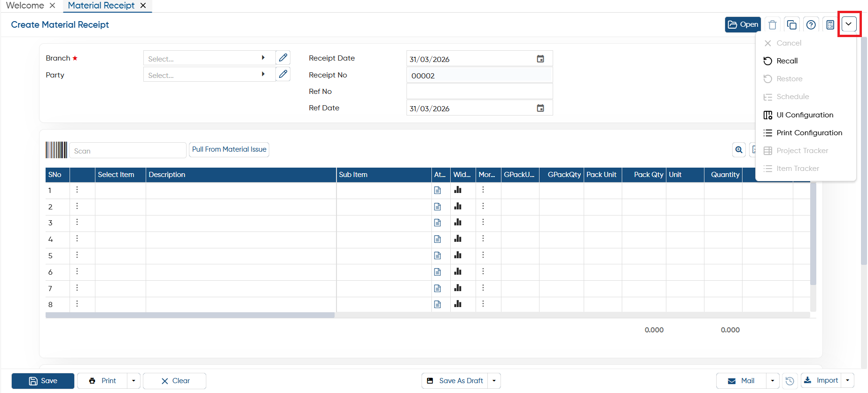
Task: Switch to the Welcome tab
Action: point(25,6)
